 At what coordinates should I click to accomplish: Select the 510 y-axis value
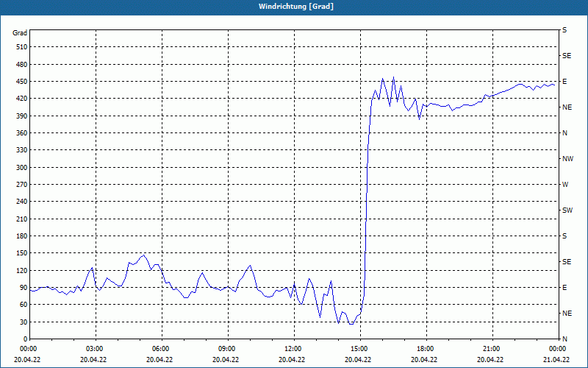pyautogui.click(x=22, y=47)
